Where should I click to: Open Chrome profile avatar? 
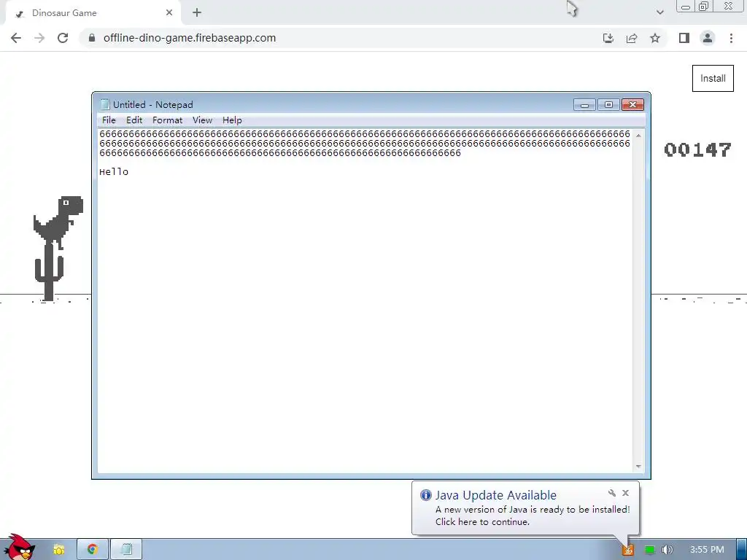tap(708, 38)
